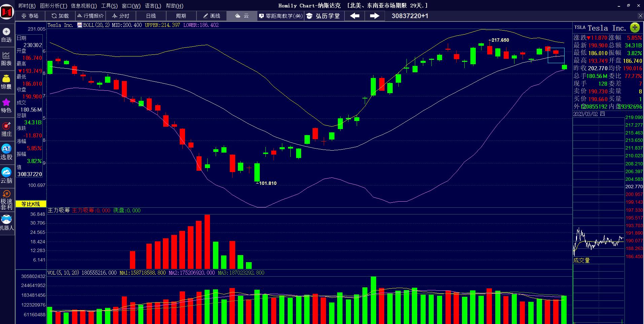The width and height of the screenshot is (644, 324).
Task: Click the LOWER:186.402 Bollinger value
Action: [201, 25]
